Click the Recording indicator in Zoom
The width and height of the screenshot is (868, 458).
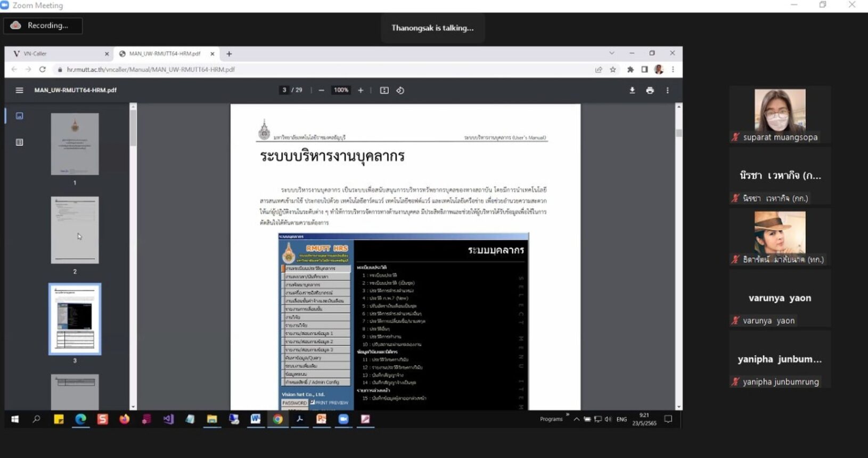pos(43,26)
